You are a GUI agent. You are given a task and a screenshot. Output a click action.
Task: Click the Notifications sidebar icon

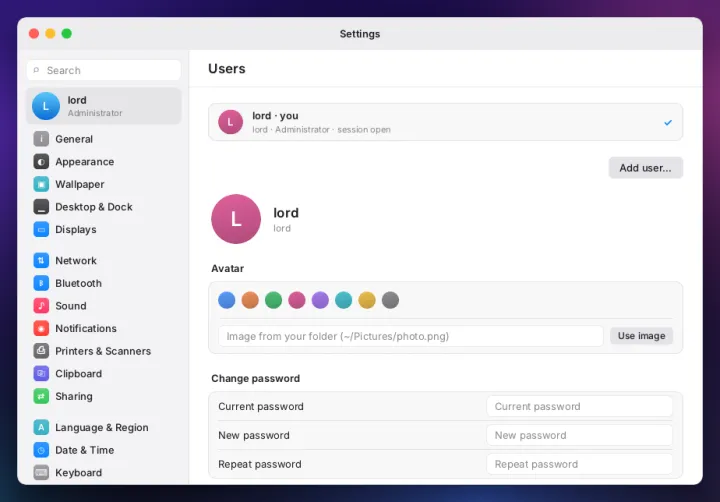point(41,328)
